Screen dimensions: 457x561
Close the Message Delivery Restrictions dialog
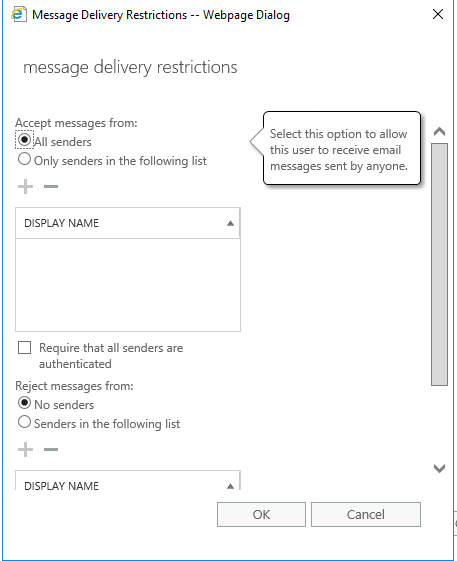point(438,14)
